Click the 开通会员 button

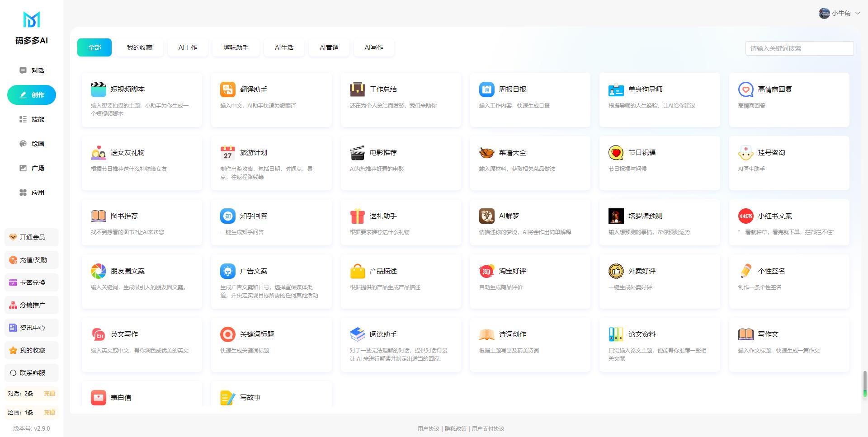coord(32,237)
